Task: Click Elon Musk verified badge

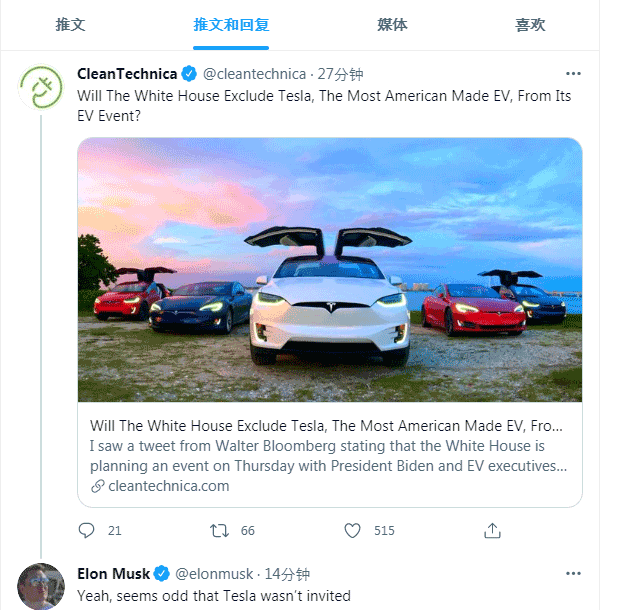Action: coord(161,574)
